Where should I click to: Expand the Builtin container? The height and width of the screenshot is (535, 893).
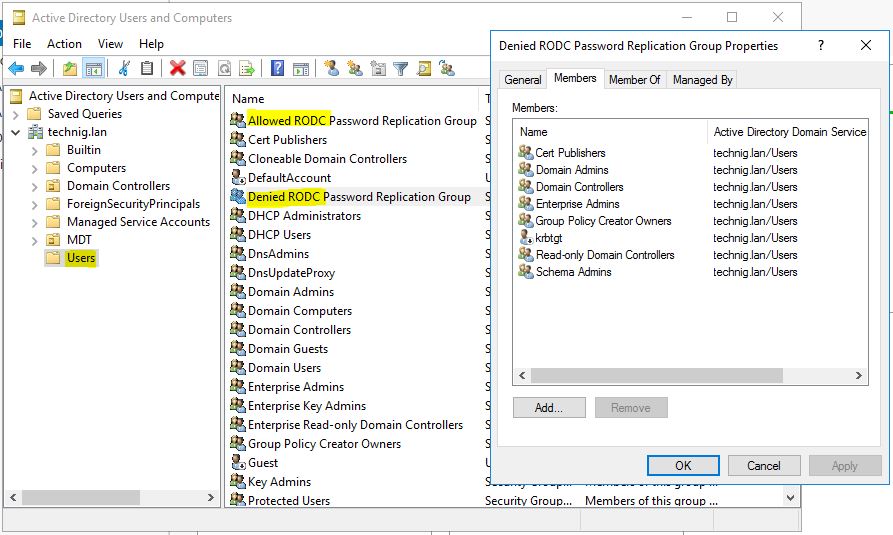pyautogui.click(x=35, y=151)
